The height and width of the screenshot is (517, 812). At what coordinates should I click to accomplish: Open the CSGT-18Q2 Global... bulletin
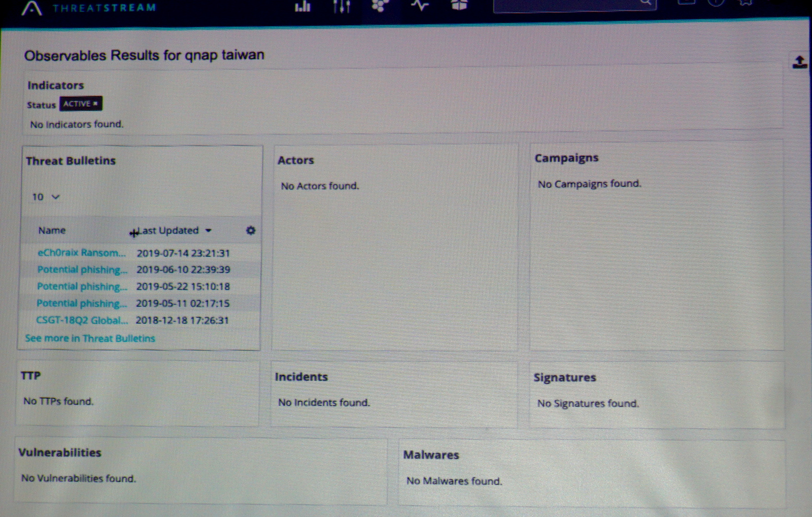pos(82,320)
